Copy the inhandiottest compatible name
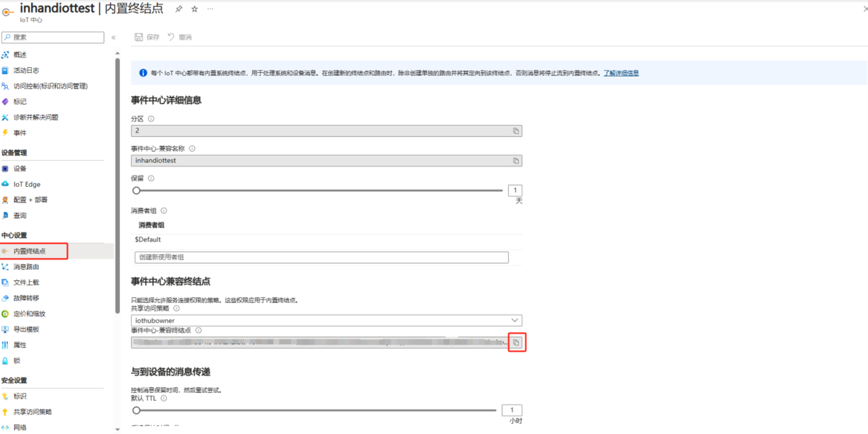 516,161
